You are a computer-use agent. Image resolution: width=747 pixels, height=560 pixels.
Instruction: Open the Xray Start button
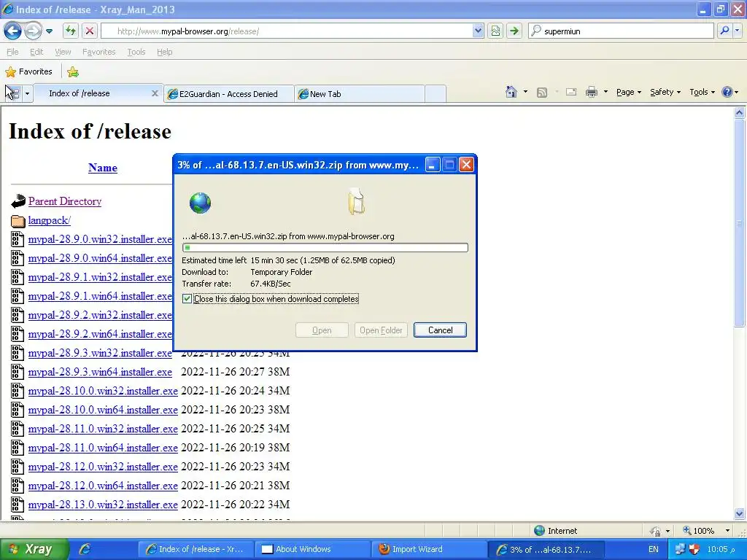(x=34, y=549)
